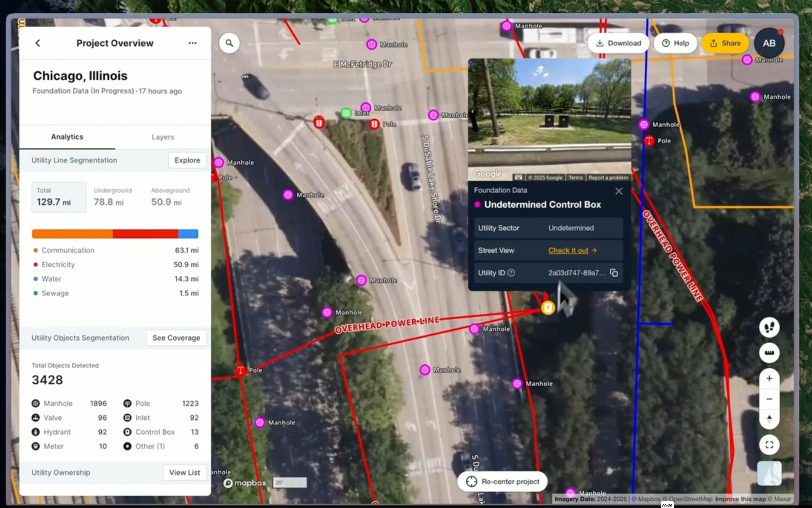The width and height of the screenshot is (812, 508).
Task: Click orange Communication segment of the bar
Action: [72, 234]
